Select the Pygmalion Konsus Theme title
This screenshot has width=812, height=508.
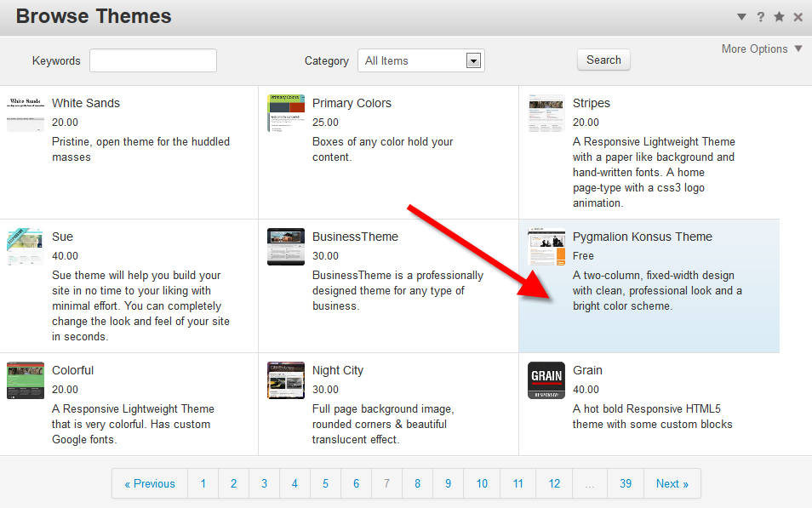642,237
